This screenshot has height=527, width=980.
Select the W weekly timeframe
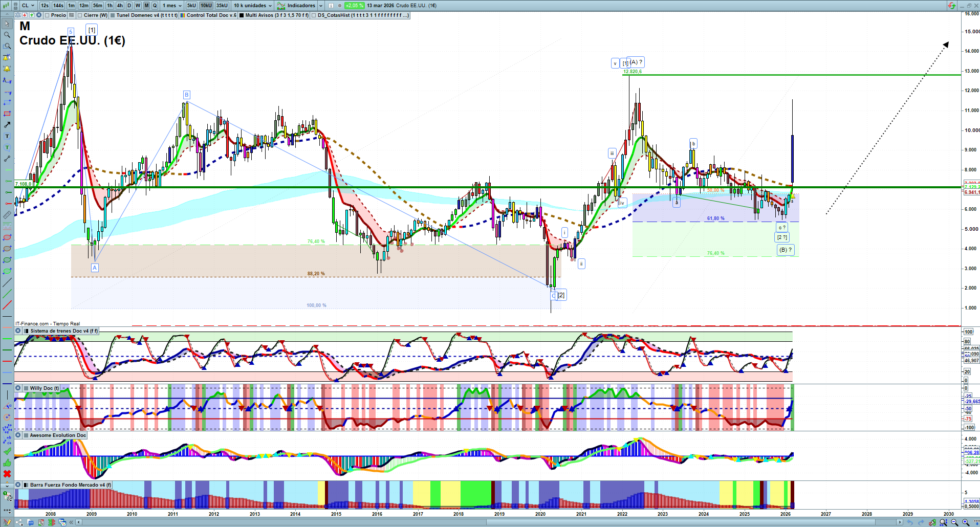[x=138, y=6]
